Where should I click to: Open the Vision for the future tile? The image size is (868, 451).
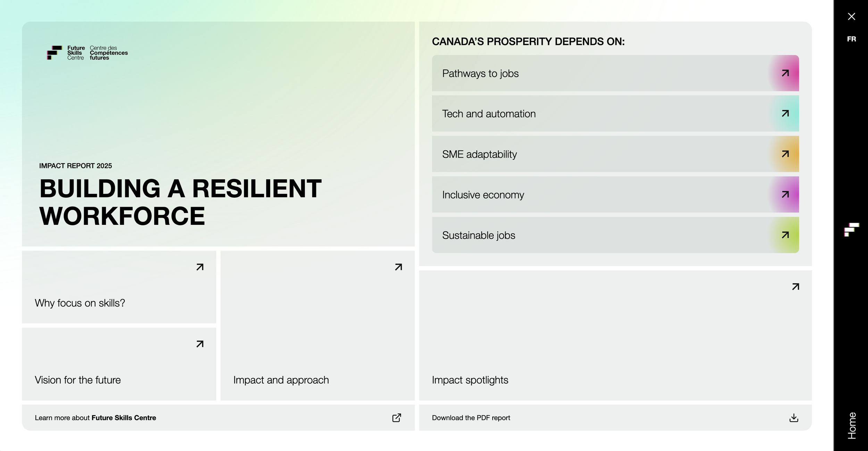click(x=119, y=364)
